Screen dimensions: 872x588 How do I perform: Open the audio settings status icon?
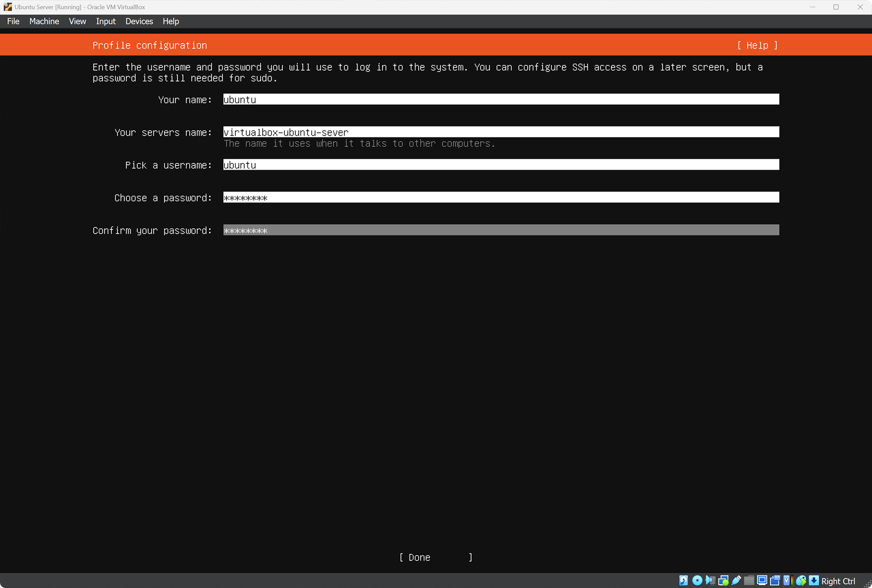click(710, 581)
